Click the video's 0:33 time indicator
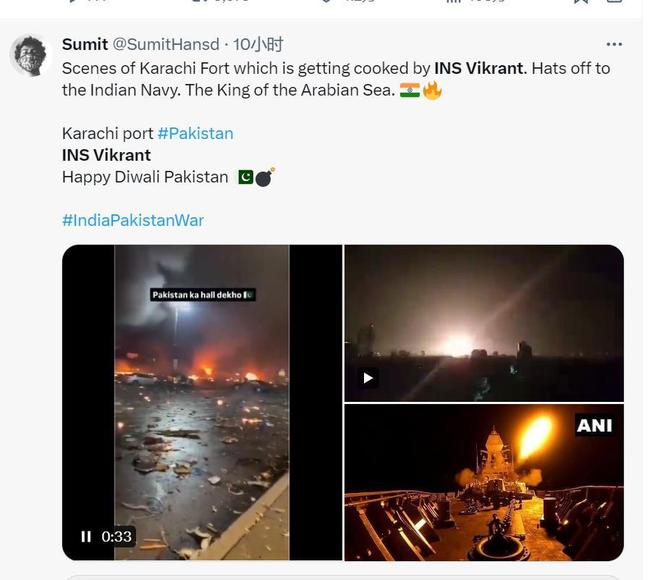This screenshot has width=660, height=580. tap(117, 537)
